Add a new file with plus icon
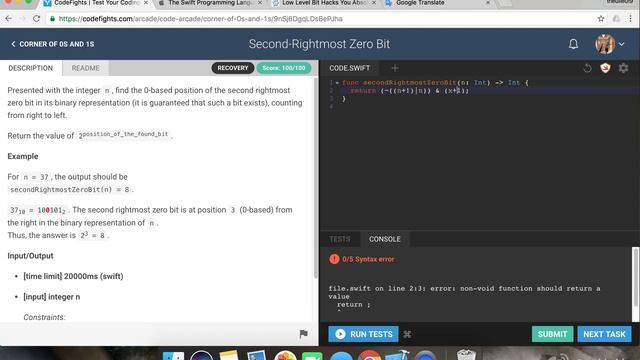The width and height of the screenshot is (640, 360). [x=395, y=68]
